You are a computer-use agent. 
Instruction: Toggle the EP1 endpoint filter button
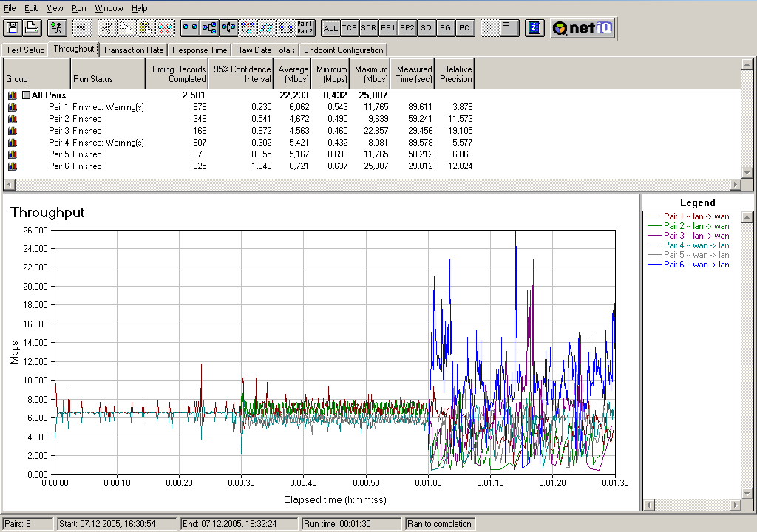(387, 28)
